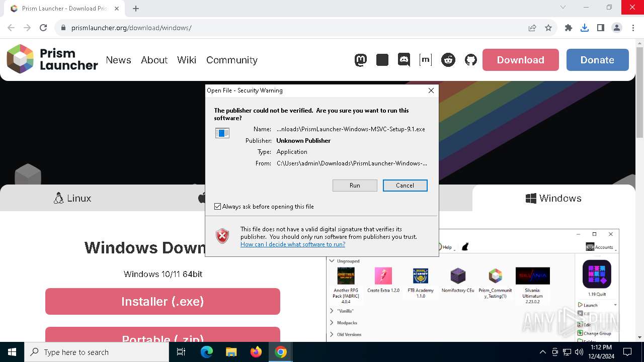644x362 pixels.
Task: Click the browser back arrow
Action: tap(11, 28)
